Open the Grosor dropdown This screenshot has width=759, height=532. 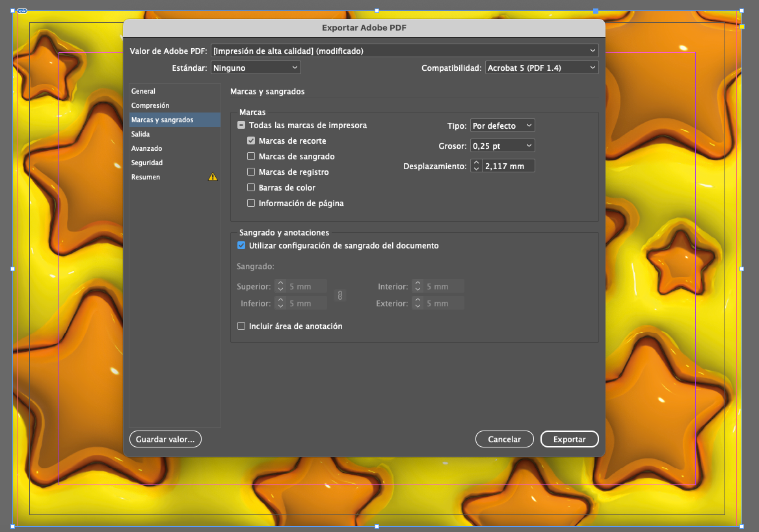(503, 146)
